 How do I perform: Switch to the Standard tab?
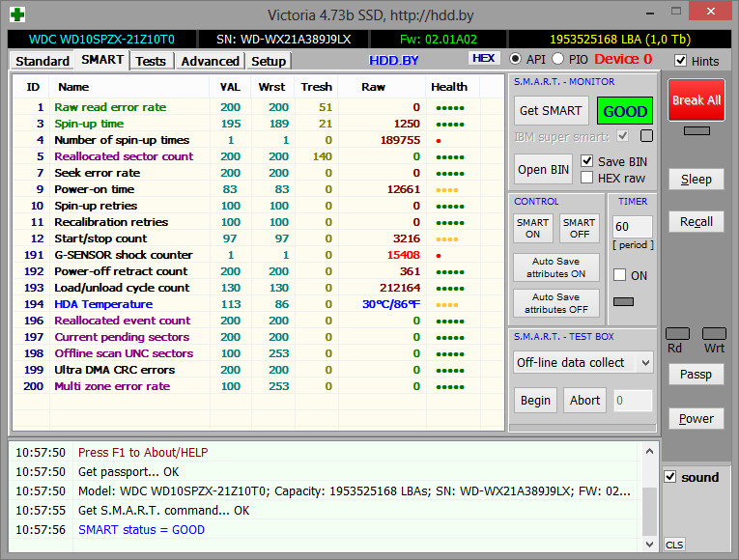pyautogui.click(x=43, y=61)
